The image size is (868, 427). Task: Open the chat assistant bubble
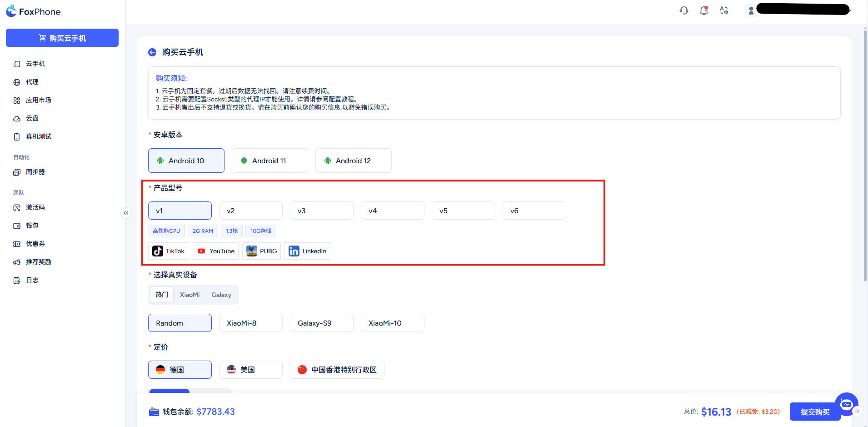tap(846, 404)
